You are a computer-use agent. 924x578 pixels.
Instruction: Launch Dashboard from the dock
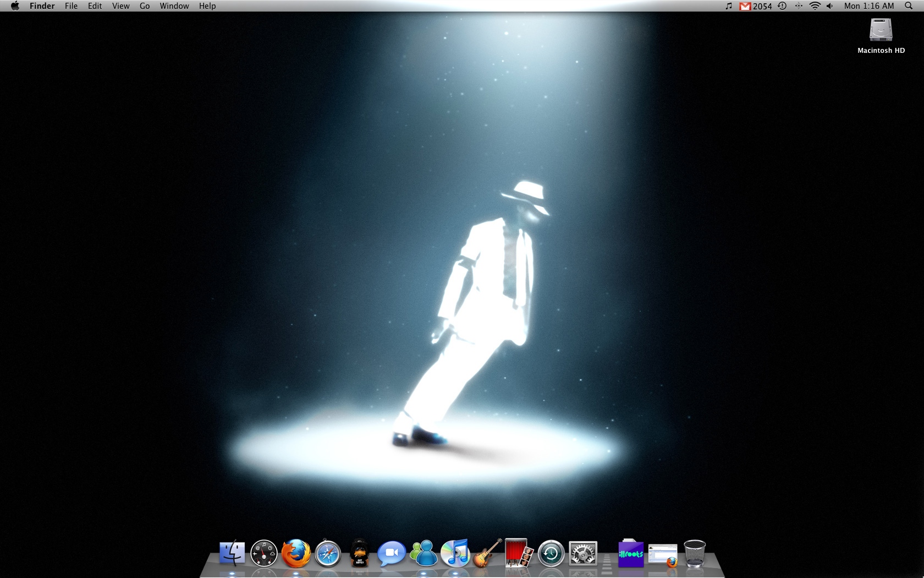point(264,553)
